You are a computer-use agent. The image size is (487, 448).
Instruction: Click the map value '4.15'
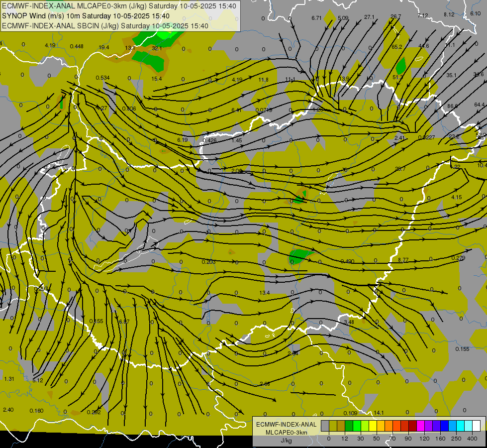[x=457, y=197]
